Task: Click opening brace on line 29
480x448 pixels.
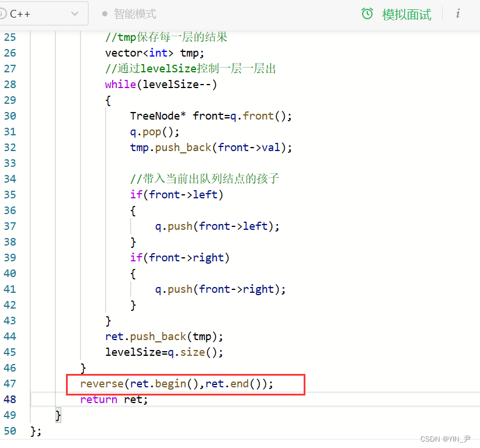Action: coord(108,100)
